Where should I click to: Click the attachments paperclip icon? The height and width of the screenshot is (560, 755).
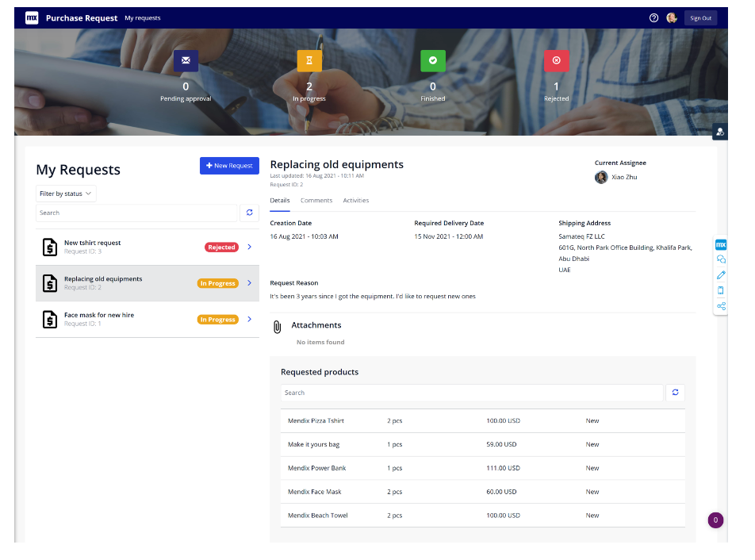coord(277,325)
